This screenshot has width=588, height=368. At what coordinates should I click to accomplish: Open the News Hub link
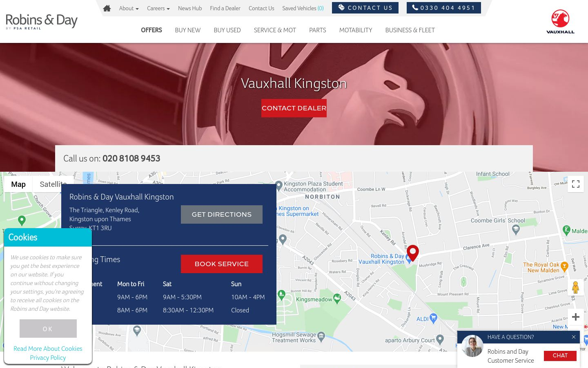coord(190,8)
